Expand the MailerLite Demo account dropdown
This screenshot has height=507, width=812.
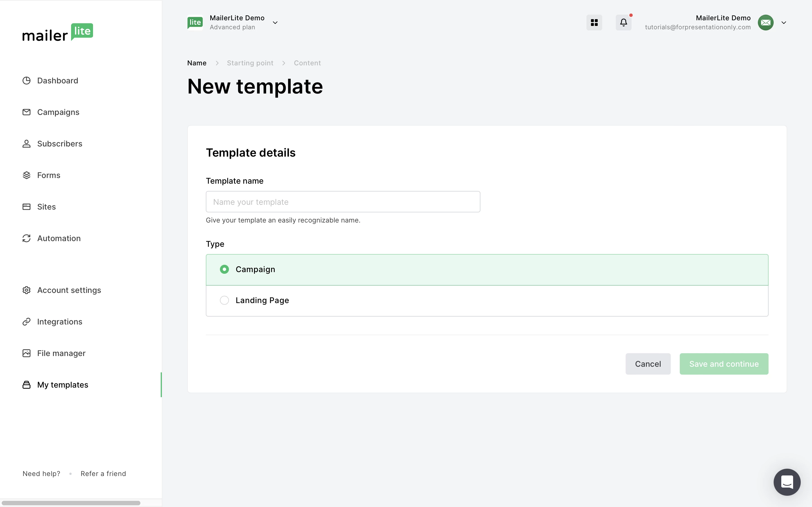tap(275, 23)
